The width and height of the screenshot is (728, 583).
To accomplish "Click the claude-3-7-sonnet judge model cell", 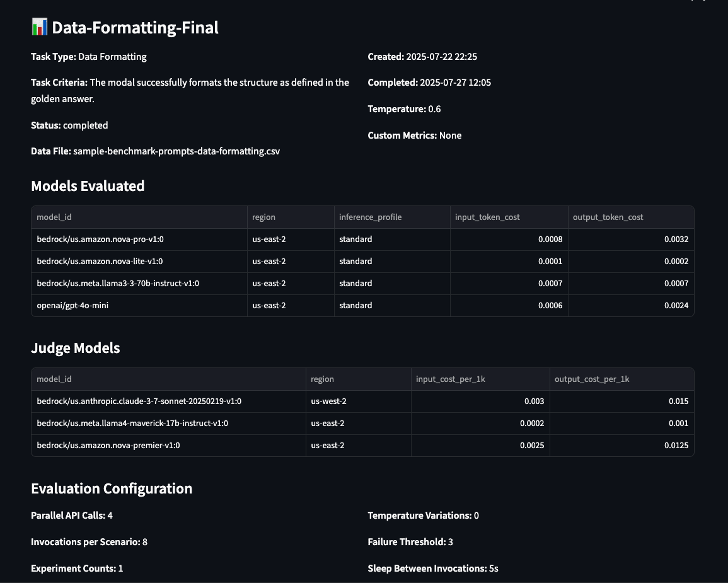I will 139,401.
